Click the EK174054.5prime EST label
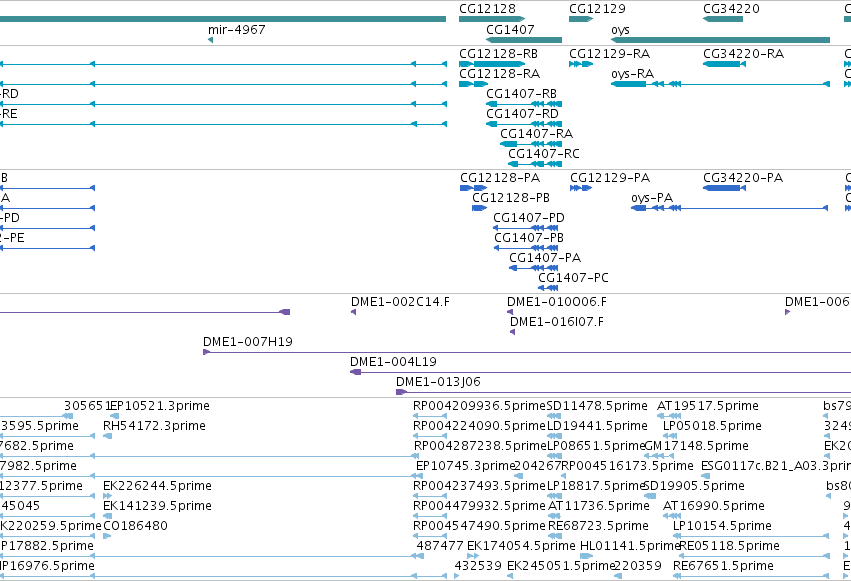Image resolution: width=851 pixels, height=581 pixels. click(x=521, y=546)
